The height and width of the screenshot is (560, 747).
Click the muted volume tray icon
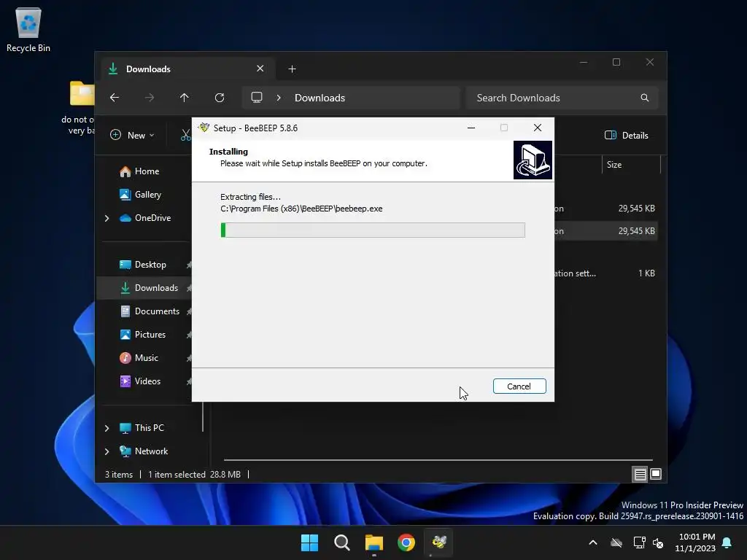658,542
